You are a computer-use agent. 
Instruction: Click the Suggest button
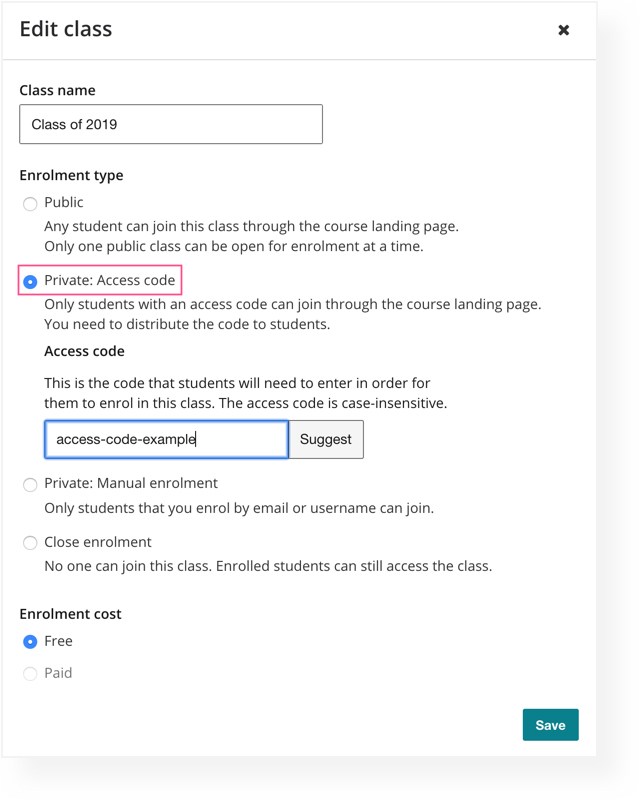point(326,439)
